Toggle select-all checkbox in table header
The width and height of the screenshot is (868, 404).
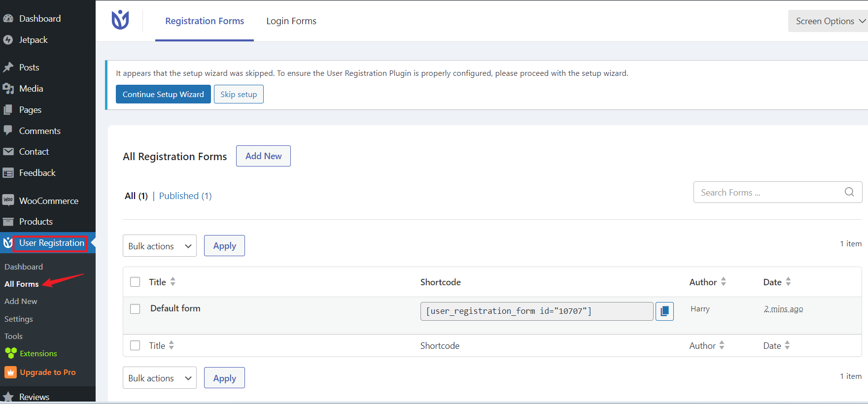pyautogui.click(x=135, y=282)
